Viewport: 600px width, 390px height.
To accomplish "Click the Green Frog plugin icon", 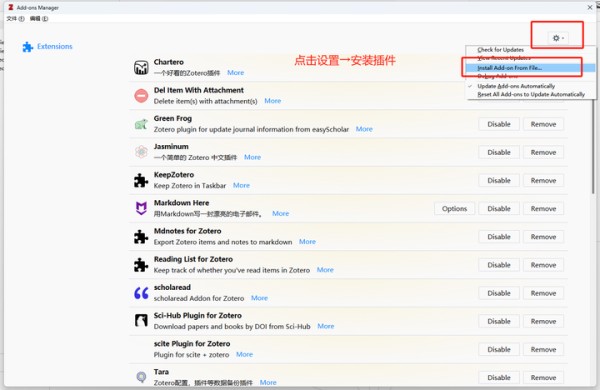I will click(141, 124).
